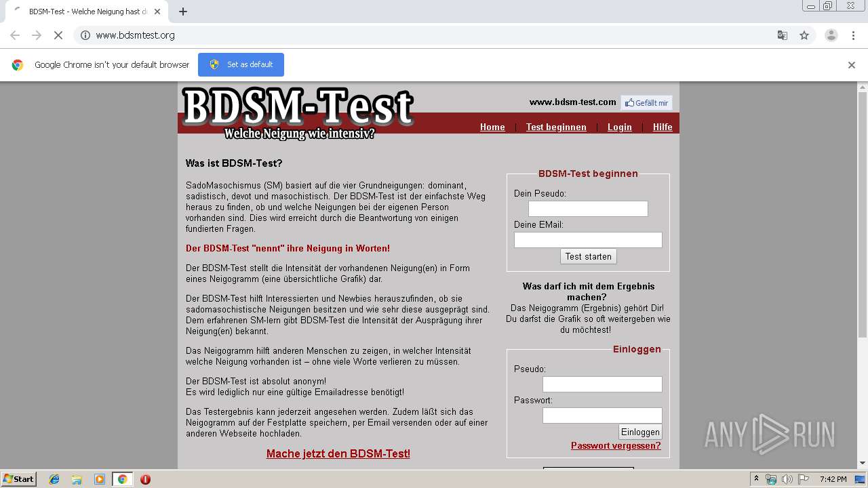Bookmark this page with the star
The height and width of the screenshot is (488, 868).
[804, 35]
